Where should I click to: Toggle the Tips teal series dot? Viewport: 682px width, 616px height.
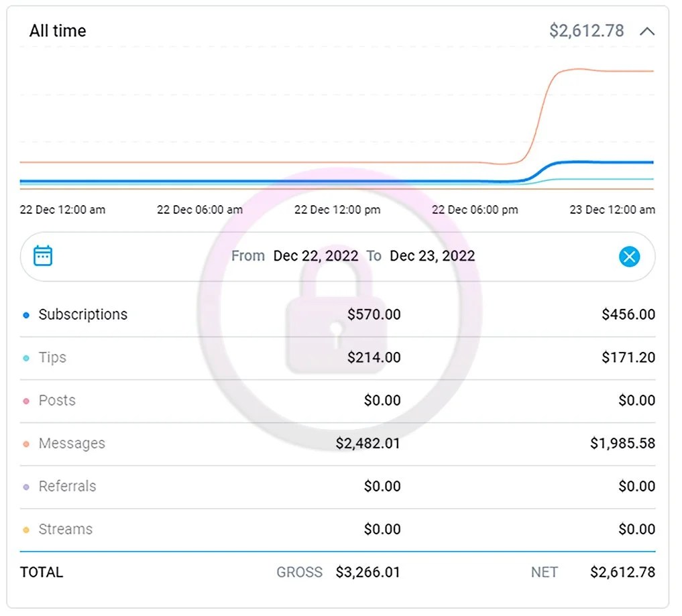26,358
